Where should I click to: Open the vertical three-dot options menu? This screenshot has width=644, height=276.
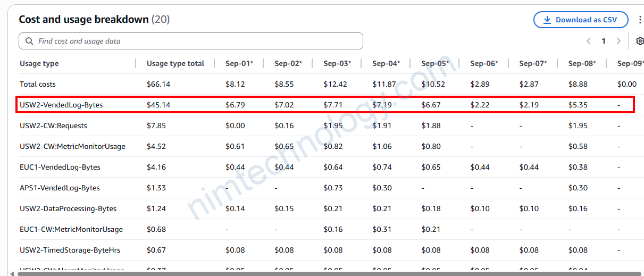(x=639, y=20)
